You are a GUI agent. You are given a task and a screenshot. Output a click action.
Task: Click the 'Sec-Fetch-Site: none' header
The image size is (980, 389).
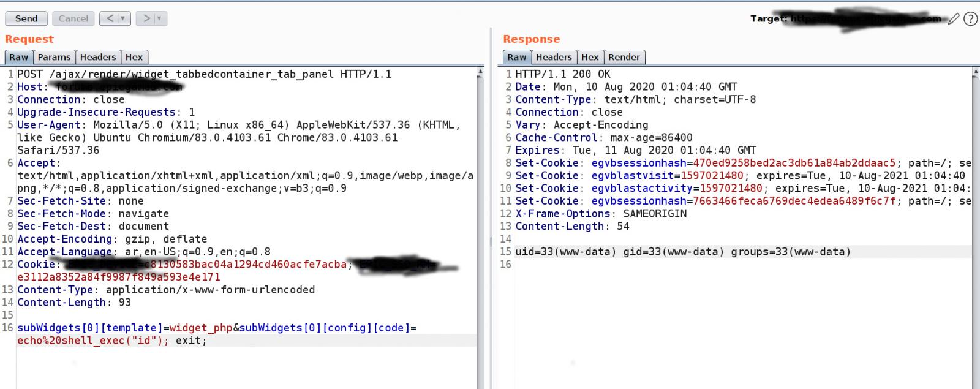80,201
